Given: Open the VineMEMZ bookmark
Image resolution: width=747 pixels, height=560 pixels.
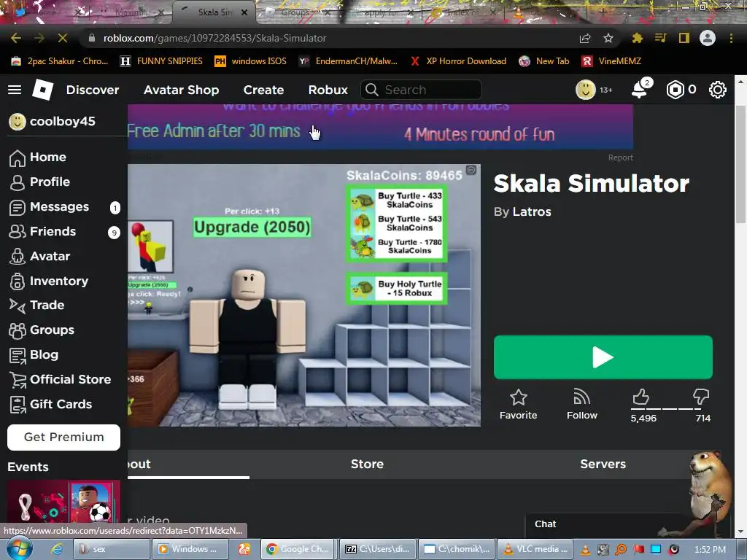Looking at the screenshot, I should 612,61.
